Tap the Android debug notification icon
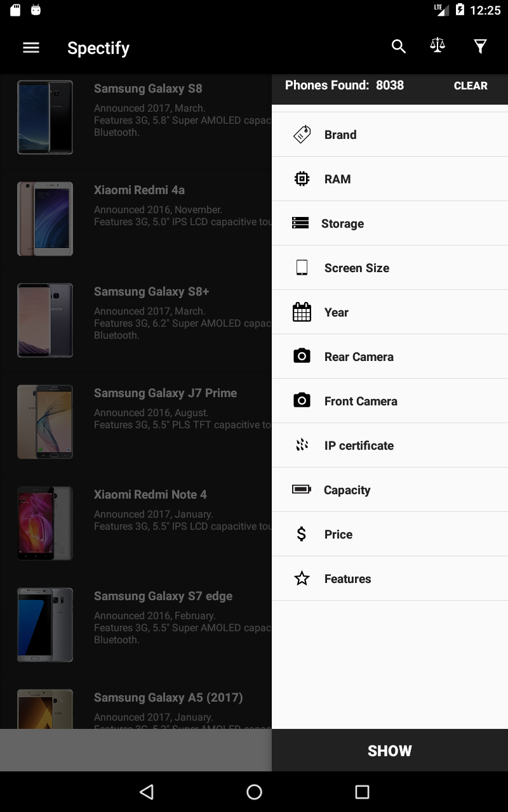 [x=36, y=10]
